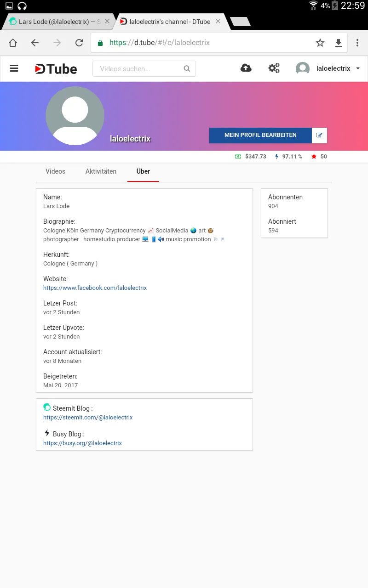Close the Lars Lode browser tab
Image resolution: width=368 pixels, height=588 pixels.
coord(107,21)
